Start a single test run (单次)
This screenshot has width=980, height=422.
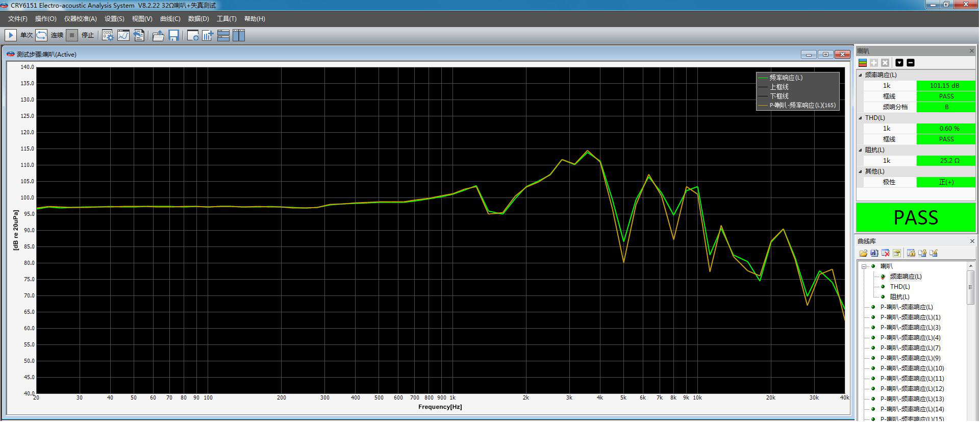point(10,35)
